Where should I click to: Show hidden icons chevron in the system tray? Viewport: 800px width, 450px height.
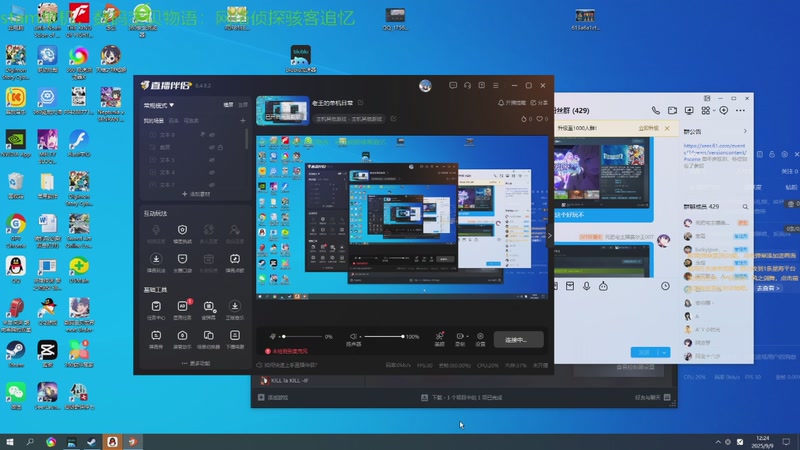pyautogui.click(x=718, y=442)
